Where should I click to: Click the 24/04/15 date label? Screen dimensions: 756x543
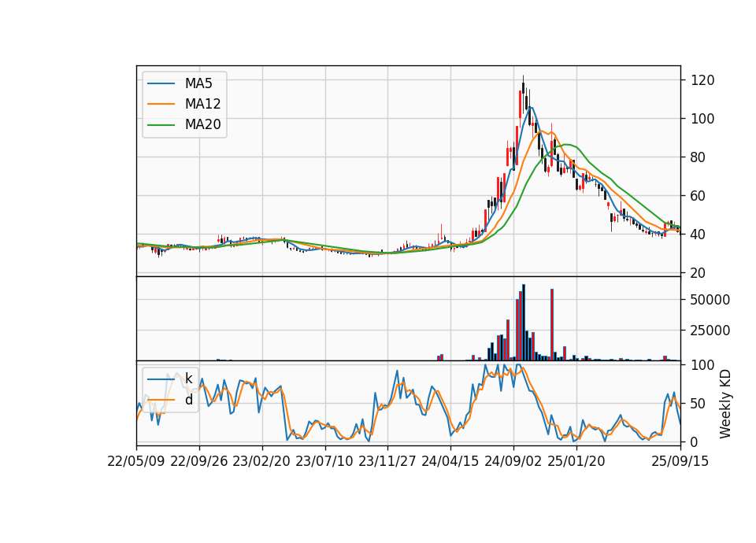[x=450, y=461]
